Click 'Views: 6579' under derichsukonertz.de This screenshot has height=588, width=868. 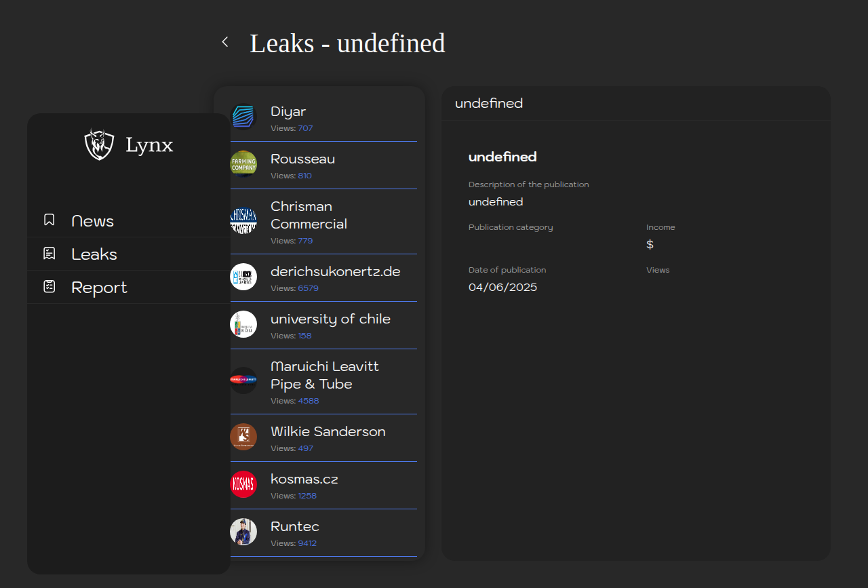click(x=294, y=288)
